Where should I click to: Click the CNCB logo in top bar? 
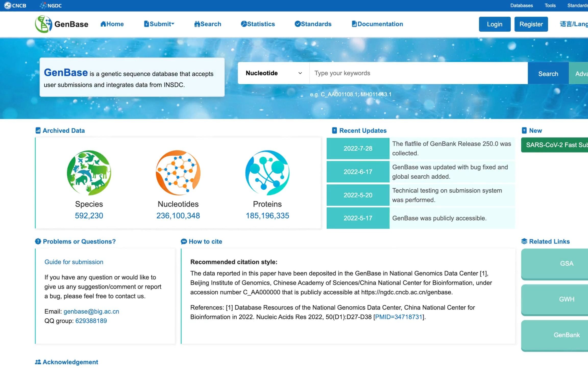[x=15, y=5]
